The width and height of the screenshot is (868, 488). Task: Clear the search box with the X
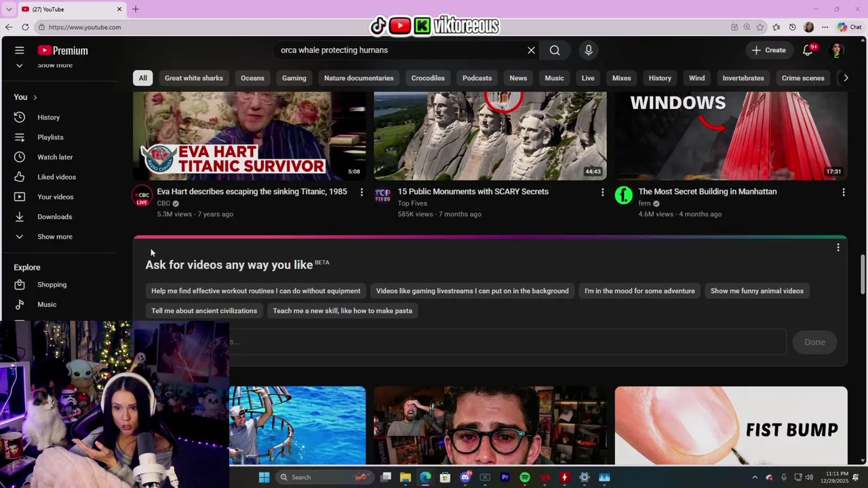tap(531, 50)
